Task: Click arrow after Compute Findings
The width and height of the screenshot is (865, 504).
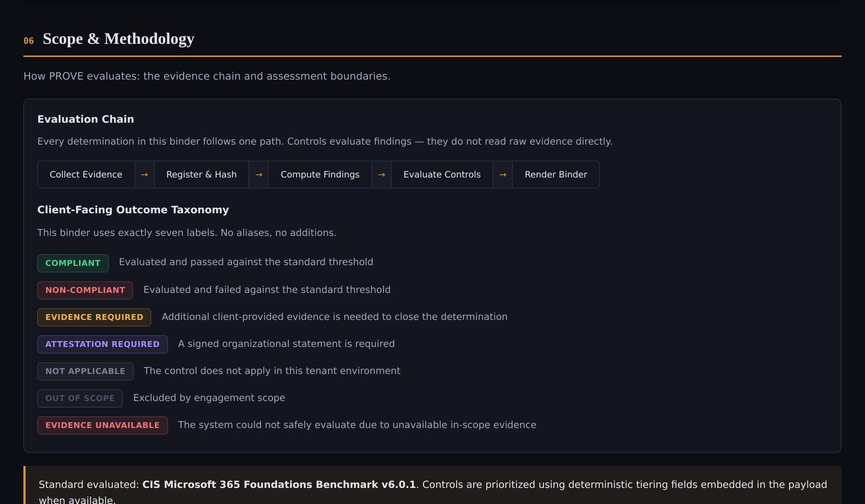Action: [x=381, y=175]
